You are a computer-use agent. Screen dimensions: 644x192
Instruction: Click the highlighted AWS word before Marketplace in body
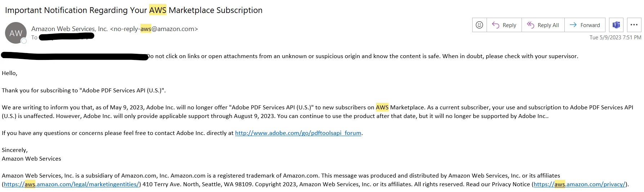(382, 108)
